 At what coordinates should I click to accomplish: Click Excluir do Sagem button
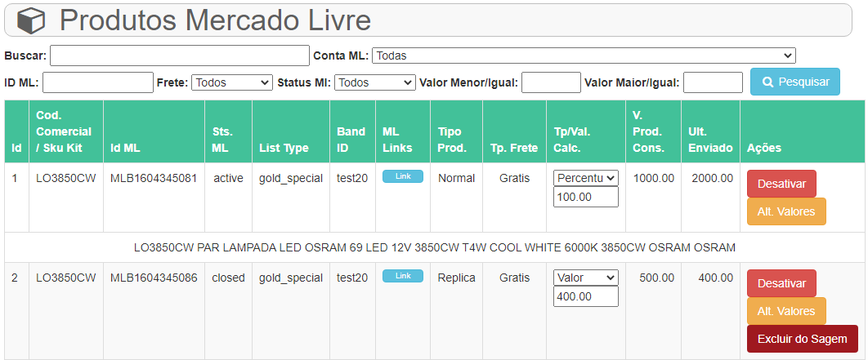[802, 339]
